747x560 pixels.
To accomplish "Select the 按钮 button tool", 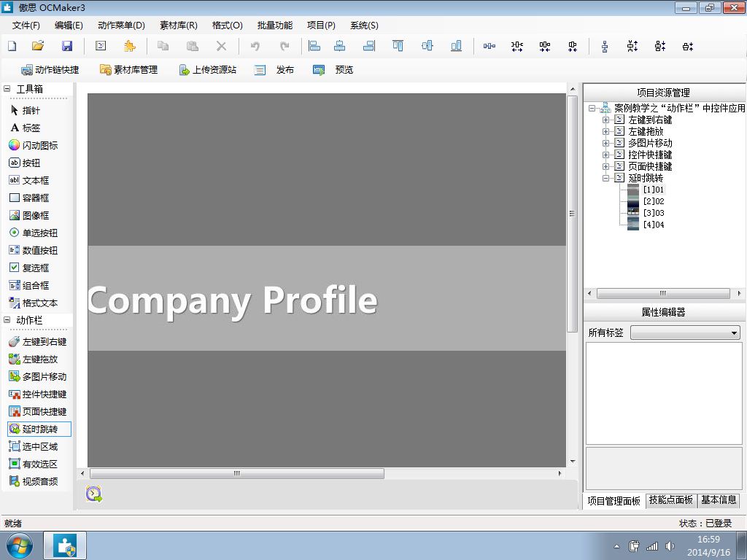I will tap(25, 163).
